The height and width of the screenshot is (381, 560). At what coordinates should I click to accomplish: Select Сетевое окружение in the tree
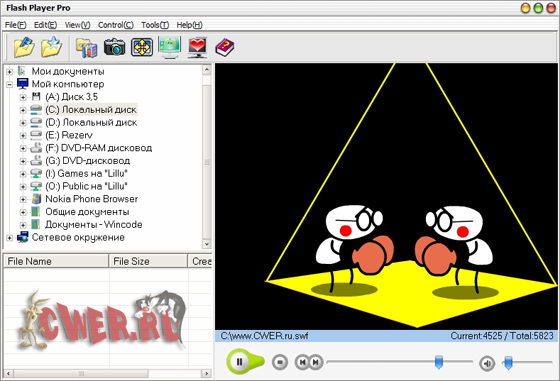pyautogui.click(x=78, y=237)
